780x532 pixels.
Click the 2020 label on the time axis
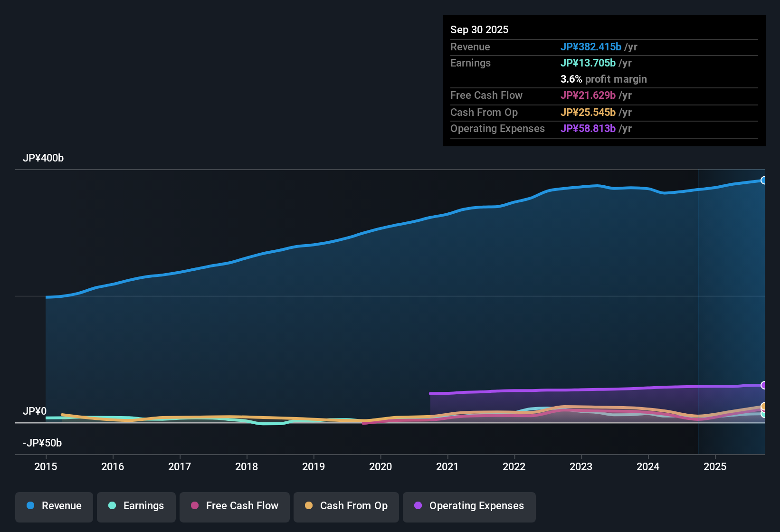[x=380, y=467]
